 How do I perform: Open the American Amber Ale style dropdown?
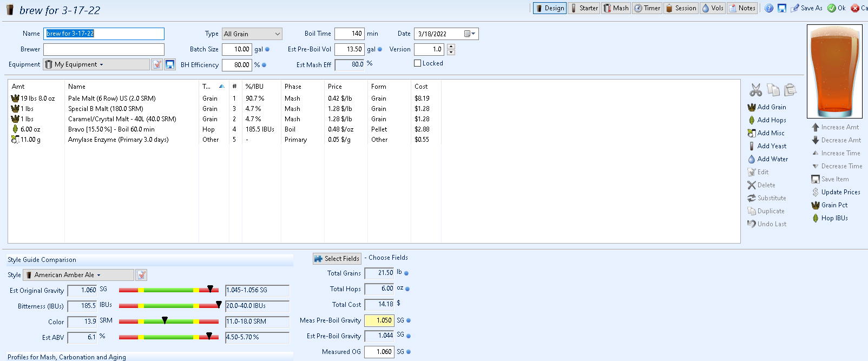tap(78, 275)
